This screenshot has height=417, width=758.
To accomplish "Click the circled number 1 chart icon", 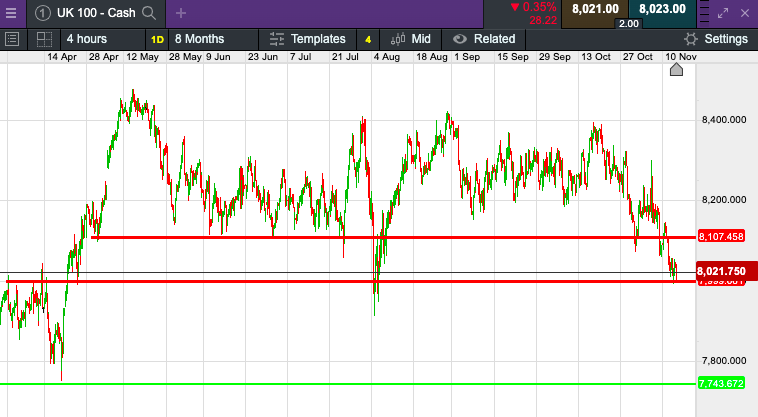I will tap(43, 13).
